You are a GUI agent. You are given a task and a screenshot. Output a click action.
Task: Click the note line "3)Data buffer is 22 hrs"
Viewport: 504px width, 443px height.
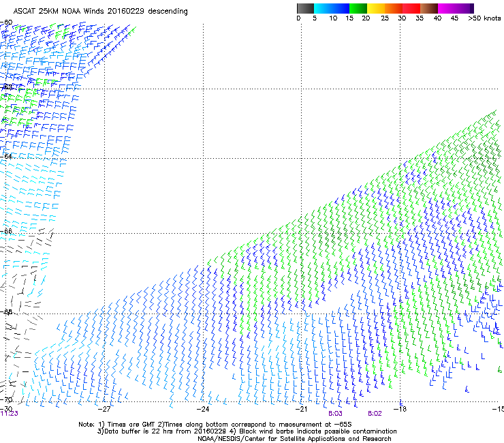[247, 431]
